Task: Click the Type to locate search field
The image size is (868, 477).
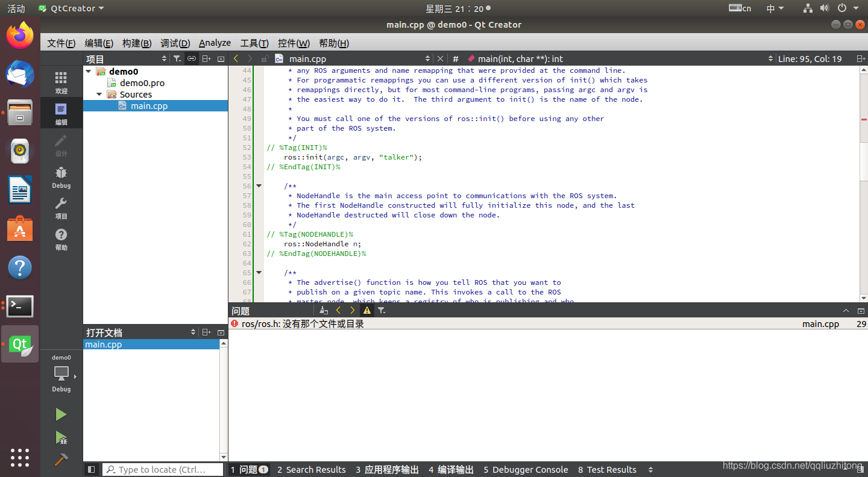Action: 163,470
